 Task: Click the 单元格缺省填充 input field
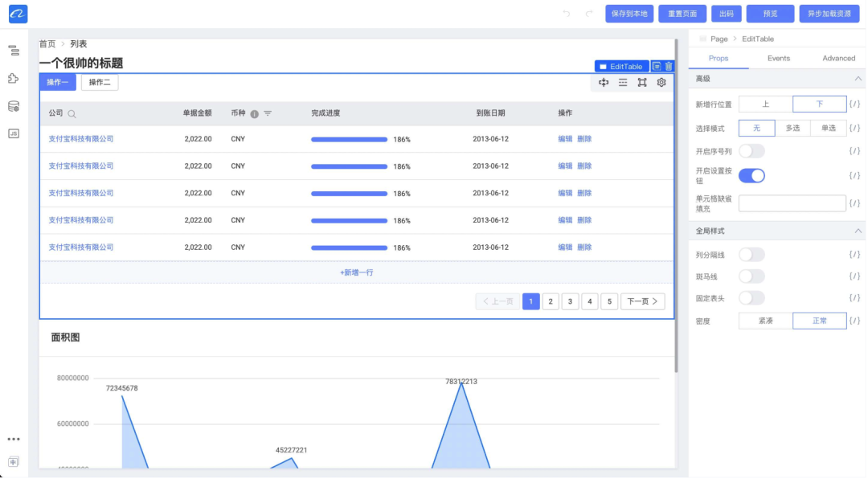pyautogui.click(x=792, y=203)
